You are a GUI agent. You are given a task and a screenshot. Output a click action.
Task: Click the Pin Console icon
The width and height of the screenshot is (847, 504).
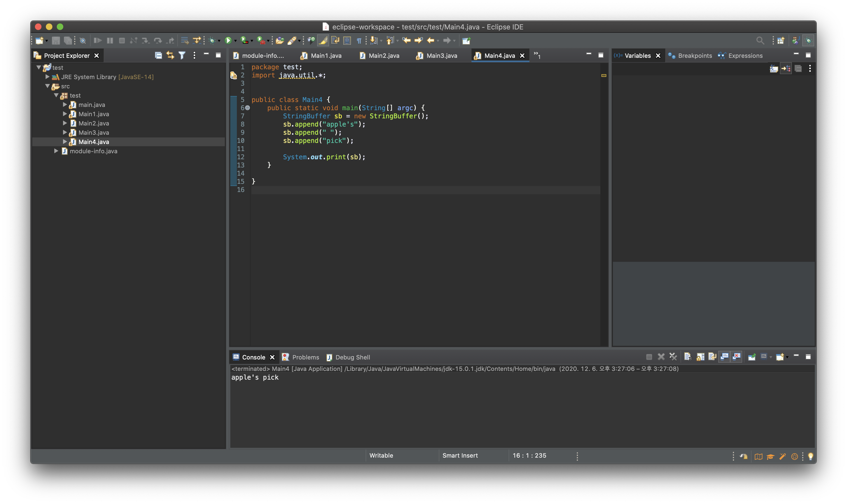[x=751, y=357]
